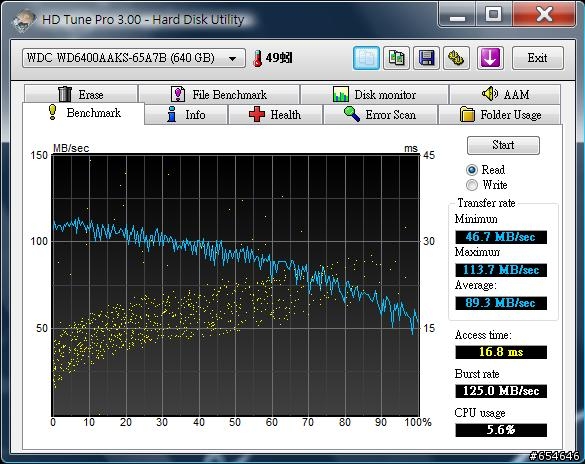Click the MB/sec axis label
Viewport: 585px width, 464px height.
tap(71, 148)
